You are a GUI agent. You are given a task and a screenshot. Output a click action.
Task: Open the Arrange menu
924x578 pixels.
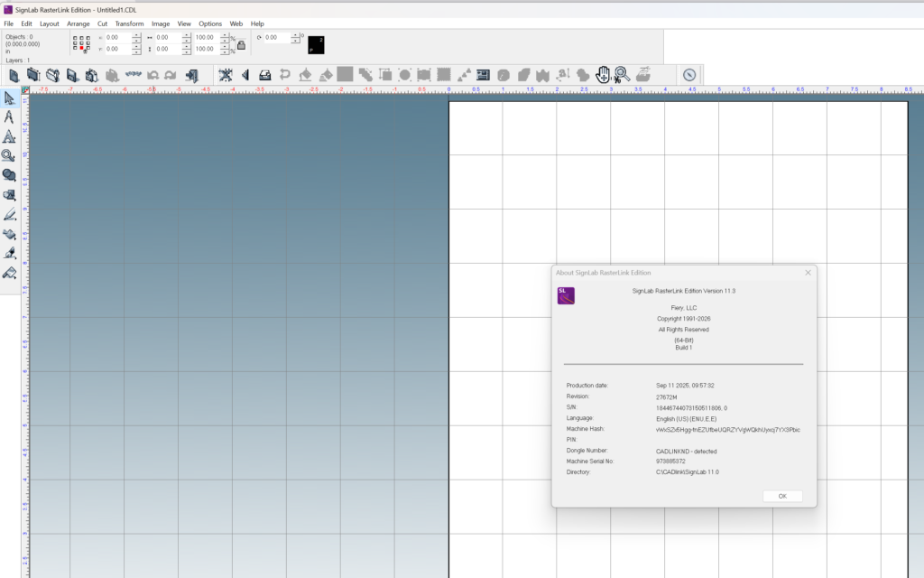pyautogui.click(x=79, y=23)
